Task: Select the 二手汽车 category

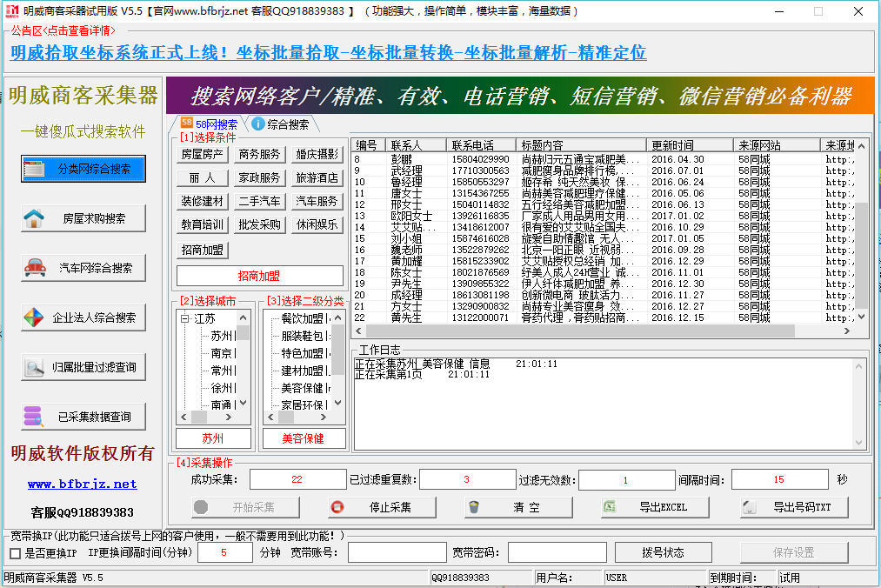Action: [x=259, y=201]
